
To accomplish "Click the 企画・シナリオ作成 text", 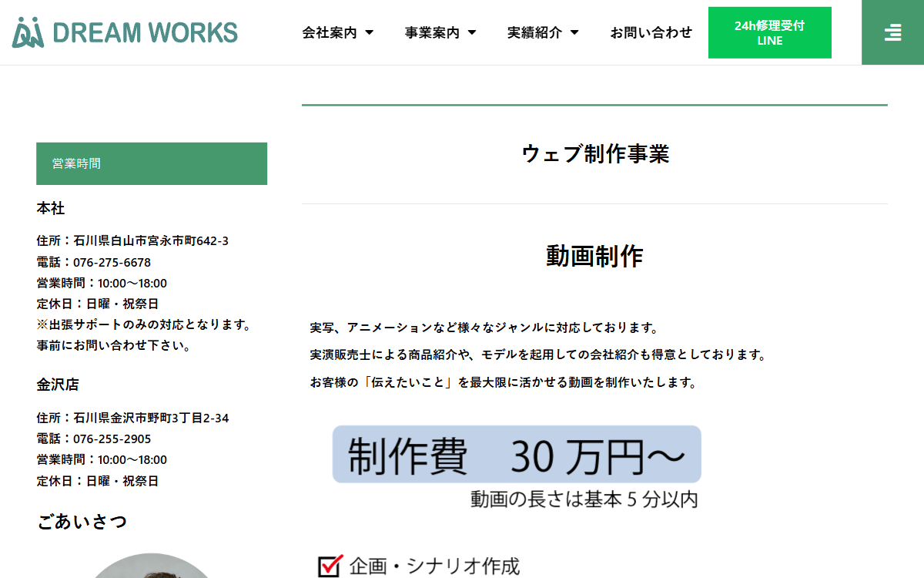I will [x=435, y=566].
